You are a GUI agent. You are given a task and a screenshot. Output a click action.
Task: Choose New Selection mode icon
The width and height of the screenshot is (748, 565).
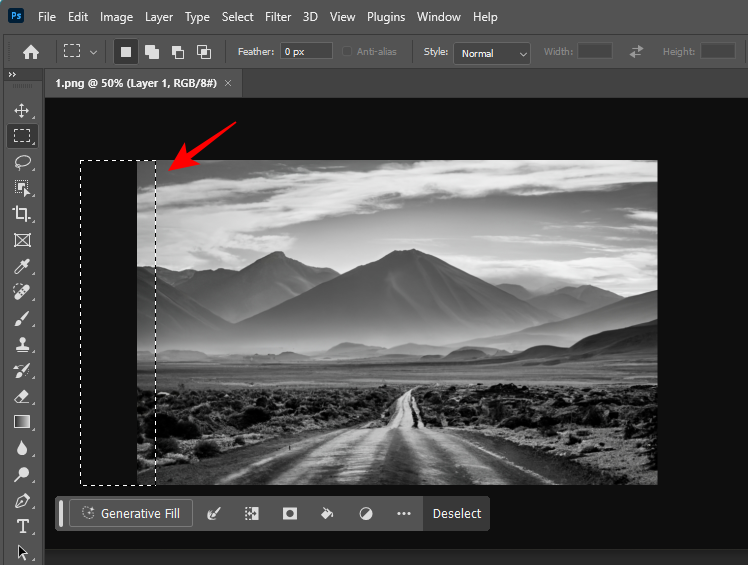125,52
